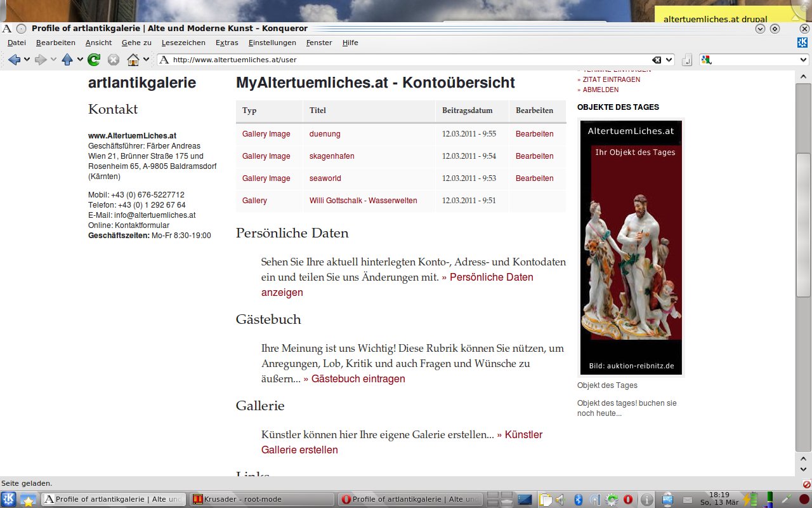Screen dimensions: 812x508
Task: Go to the home page icon
Action: (133, 60)
